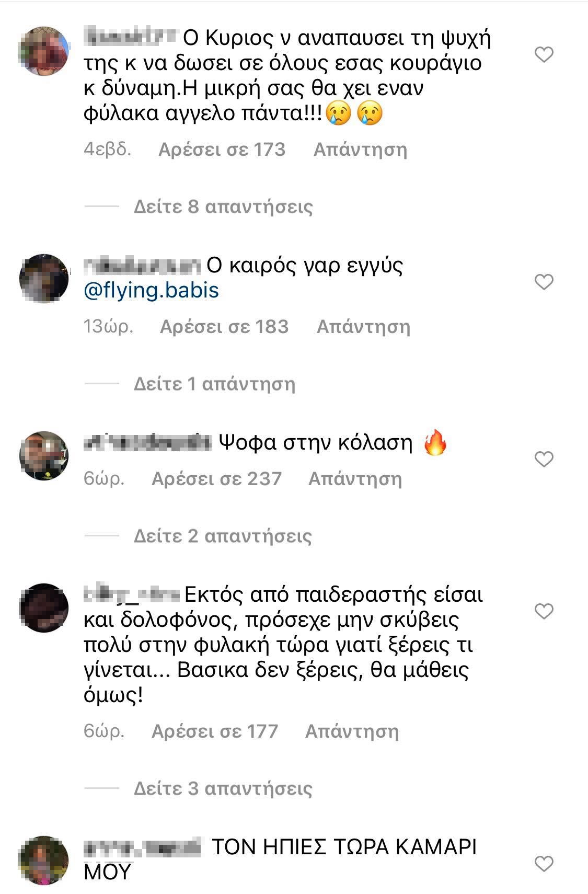
Task: Reply to the comment with 173 likes
Action: tap(360, 150)
